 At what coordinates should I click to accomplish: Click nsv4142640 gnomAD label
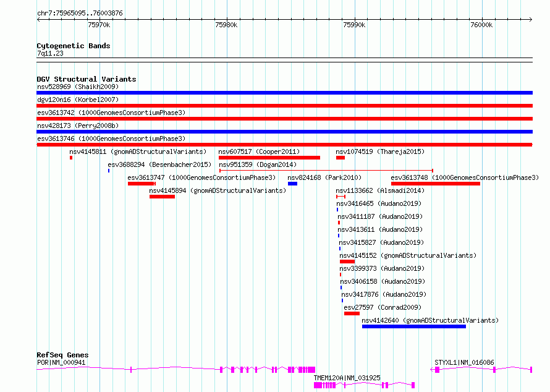point(430,320)
